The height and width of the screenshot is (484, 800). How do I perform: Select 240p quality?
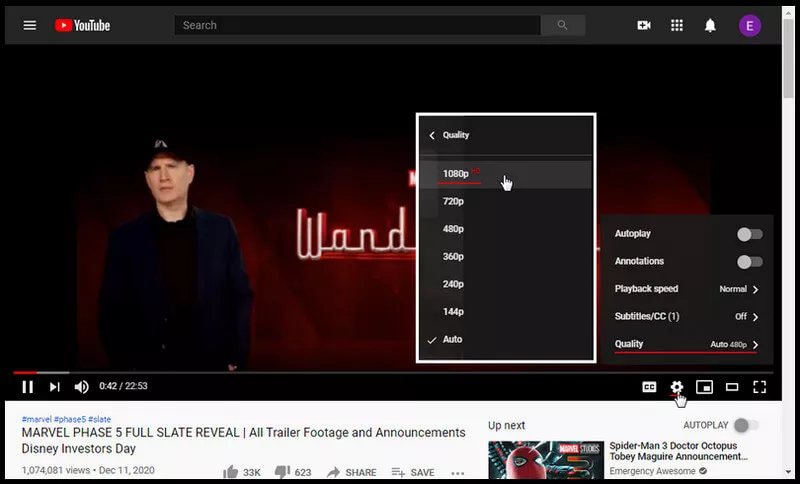506,284
